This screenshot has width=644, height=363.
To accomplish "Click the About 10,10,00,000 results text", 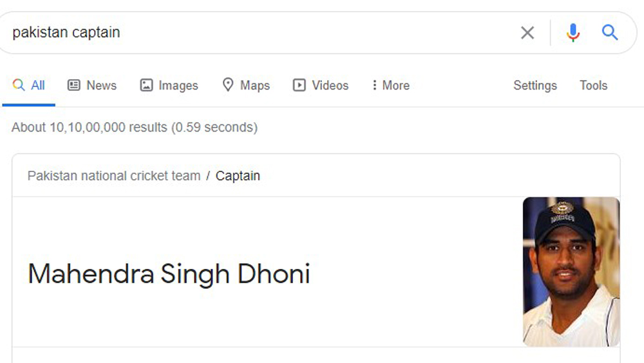I will (135, 127).
